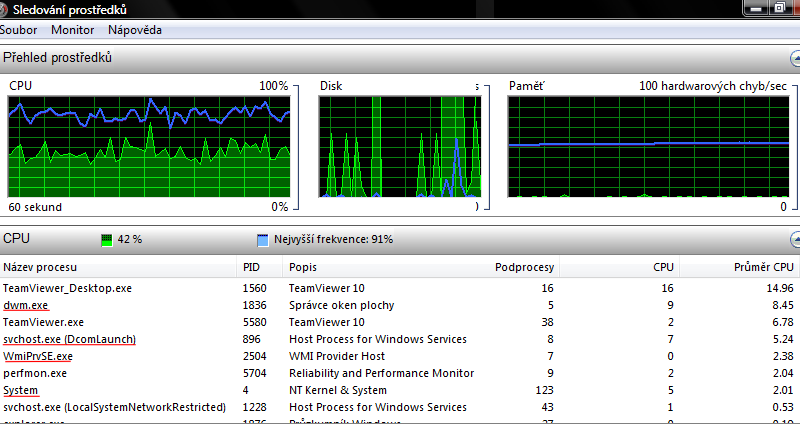The width and height of the screenshot is (800, 427).
Task: Open the Nápověda menu
Action: pyautogui.click(x=134, y=30)
